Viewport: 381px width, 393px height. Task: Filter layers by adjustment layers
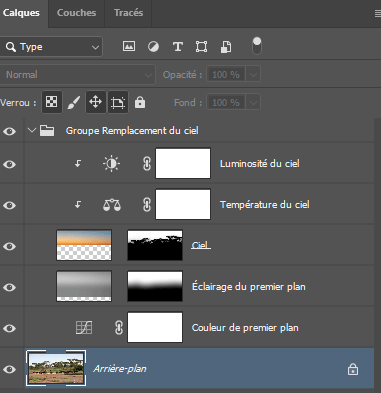coord(153,47)
